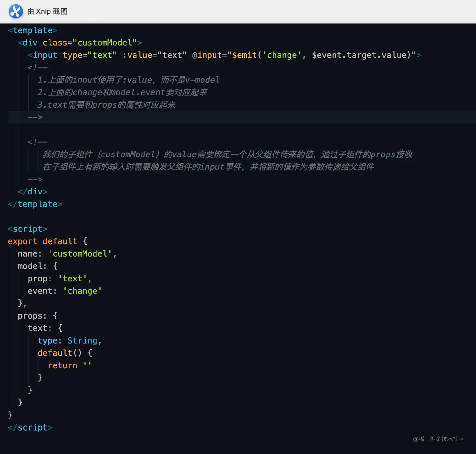Click comment line "1.上面的input使用了:value, 而不是v-model"
This screenshot has width=476, height=454.
[129, 80]
